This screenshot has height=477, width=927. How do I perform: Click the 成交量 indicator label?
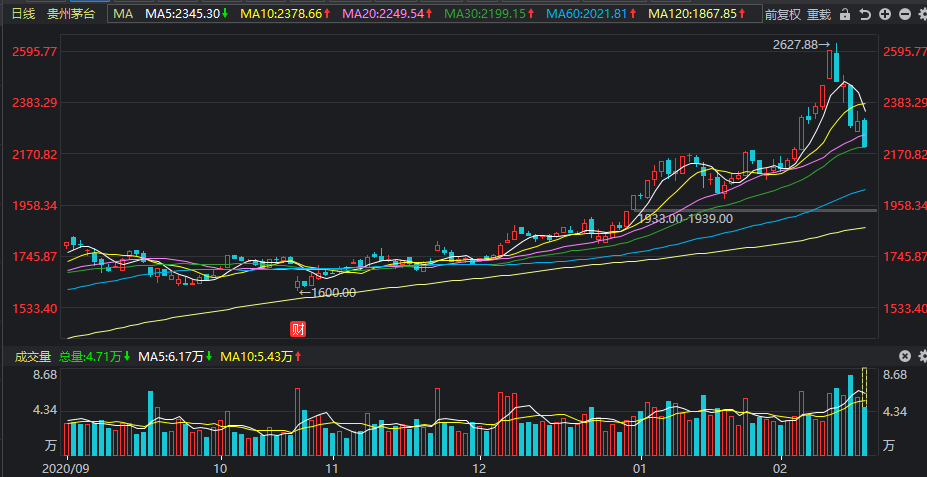pyautogui.click(x=32, y=356)
